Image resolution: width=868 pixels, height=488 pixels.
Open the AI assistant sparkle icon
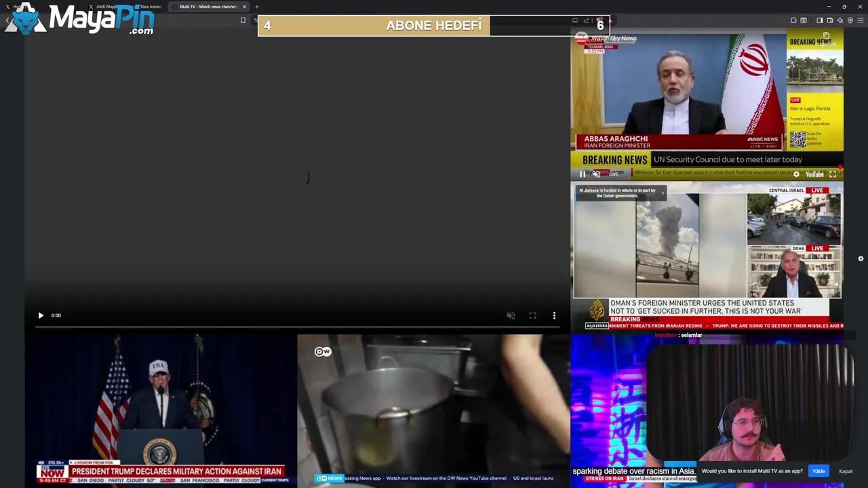click(840, 20)
